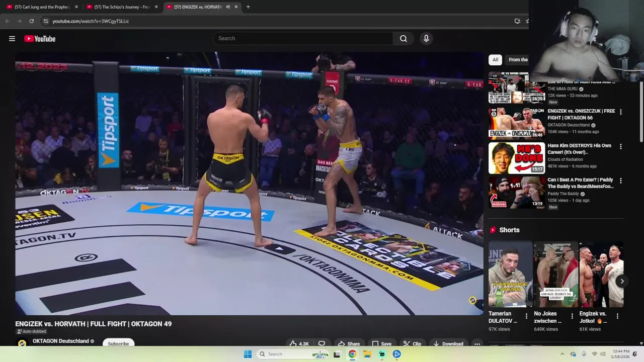Open Can I Beat A Pro Eater thumbnail

coord(516,192)
